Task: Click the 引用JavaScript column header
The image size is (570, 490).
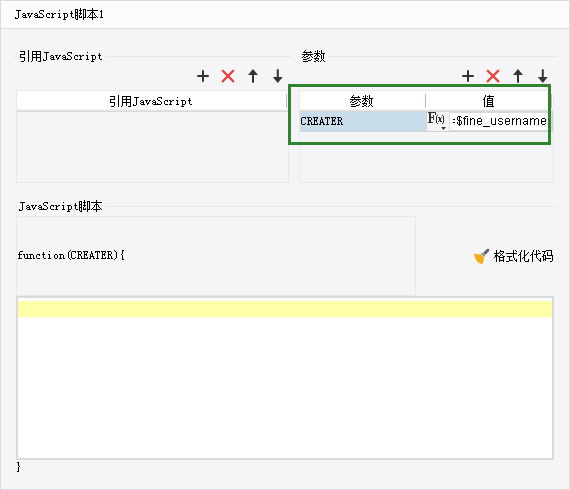Action: click(x=151, y=101)
